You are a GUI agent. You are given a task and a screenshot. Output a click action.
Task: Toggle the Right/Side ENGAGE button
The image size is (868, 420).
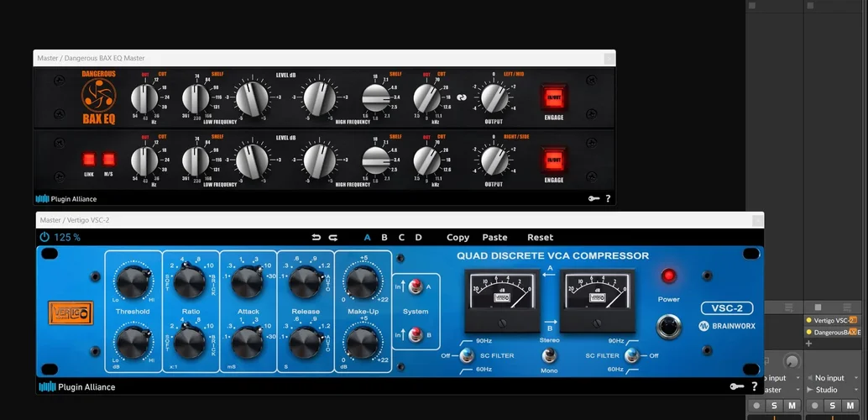pos(554,160)
